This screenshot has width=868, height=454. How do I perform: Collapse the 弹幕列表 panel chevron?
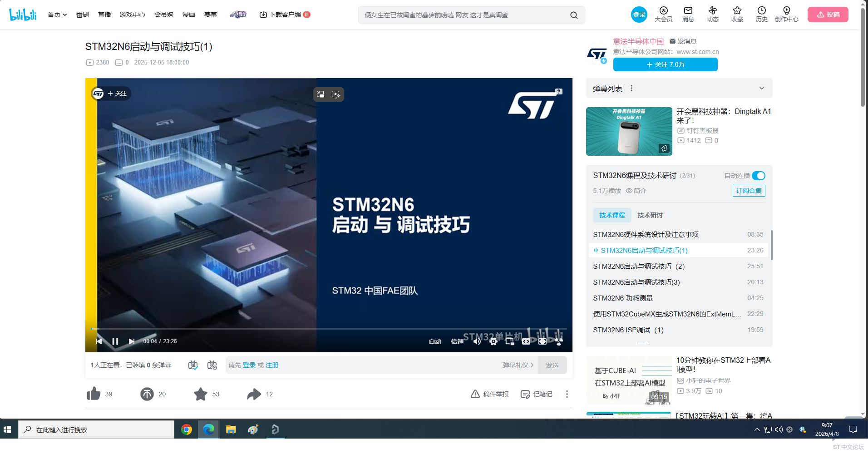click(761, 88)
